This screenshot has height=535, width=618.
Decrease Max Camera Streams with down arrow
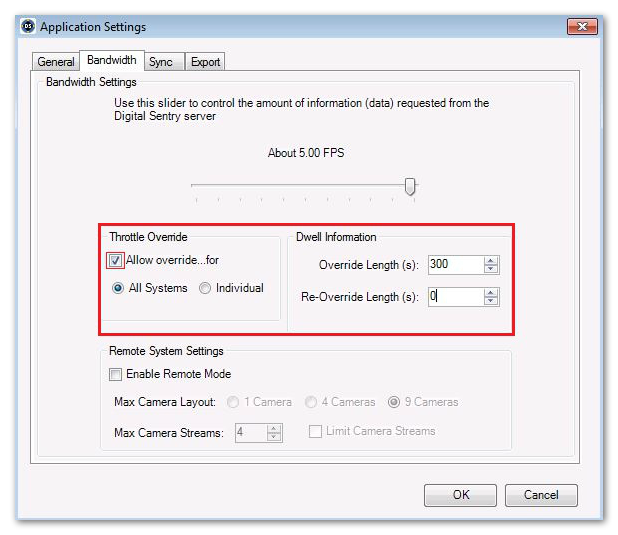coord(274,437)
